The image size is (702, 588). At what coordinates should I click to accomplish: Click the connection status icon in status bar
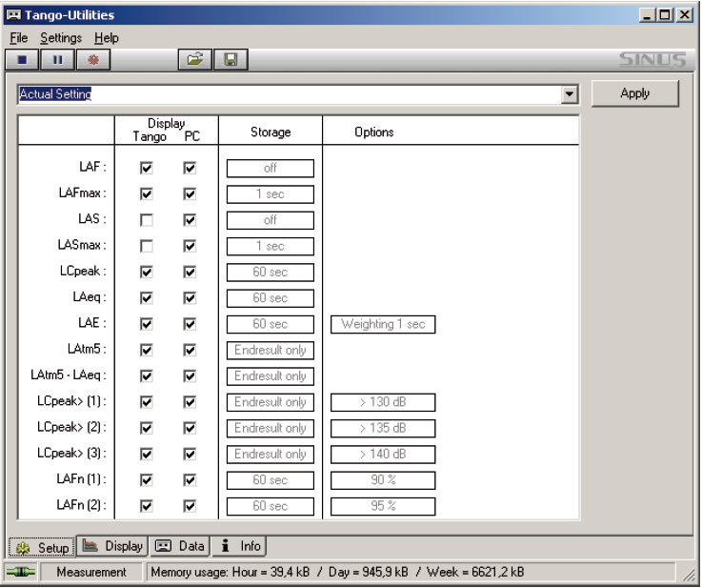point(21,572)
